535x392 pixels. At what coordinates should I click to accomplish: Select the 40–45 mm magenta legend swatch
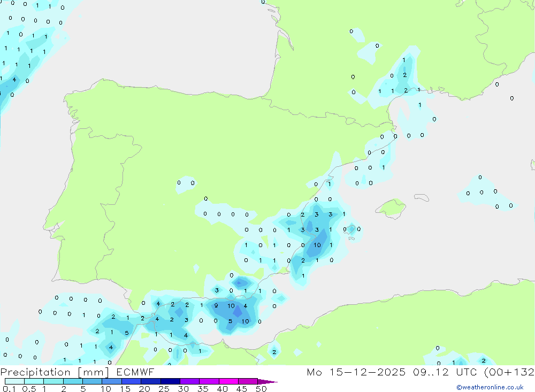point(228,381)
